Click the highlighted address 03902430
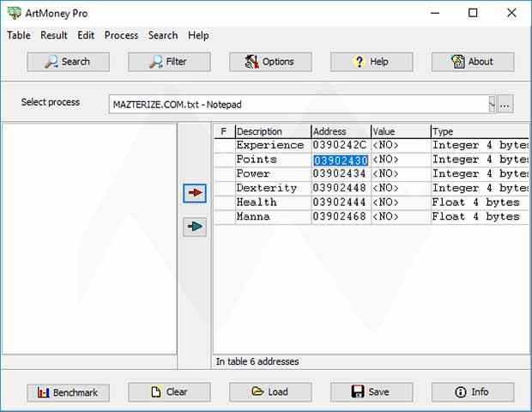Screen dimensions: 532x412 point(340,161)
